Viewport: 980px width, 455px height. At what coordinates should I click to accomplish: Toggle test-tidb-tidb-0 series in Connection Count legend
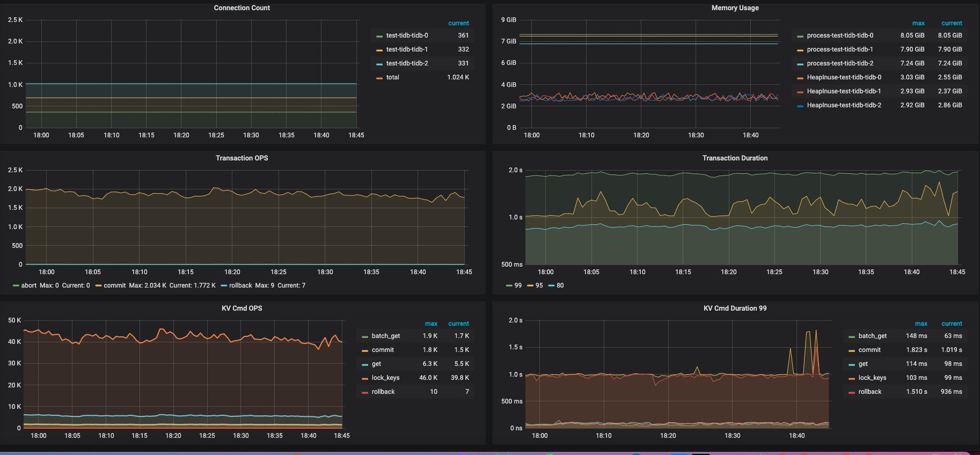(x=407, y=35)
